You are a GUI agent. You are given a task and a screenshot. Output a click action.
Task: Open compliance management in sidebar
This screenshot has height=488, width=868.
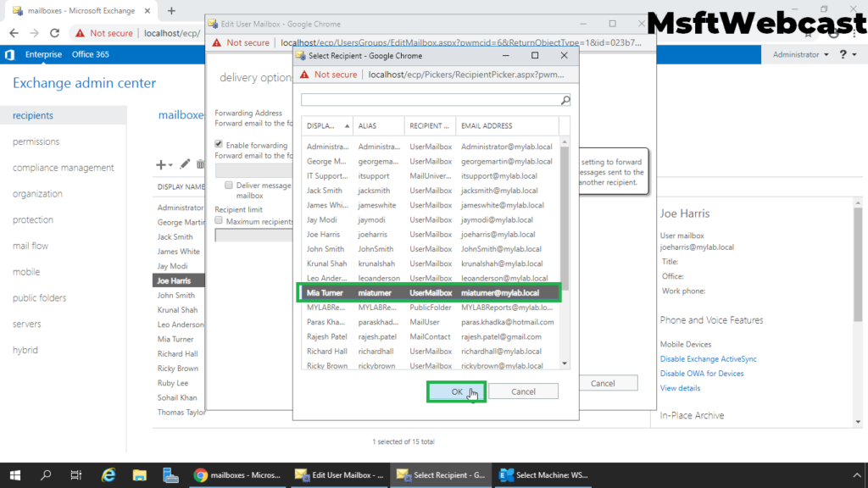[63, 168]
